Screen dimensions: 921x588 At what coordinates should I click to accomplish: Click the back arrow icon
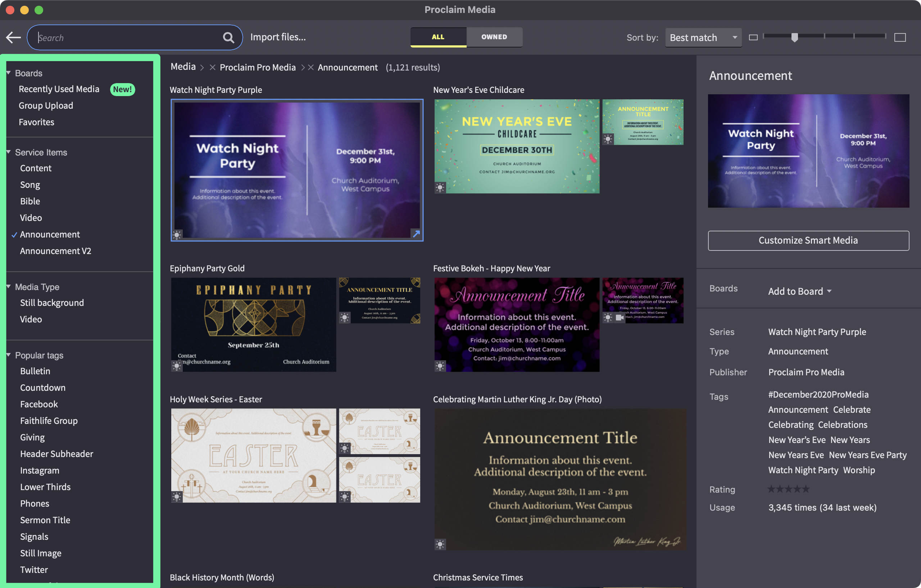[13, 37]
